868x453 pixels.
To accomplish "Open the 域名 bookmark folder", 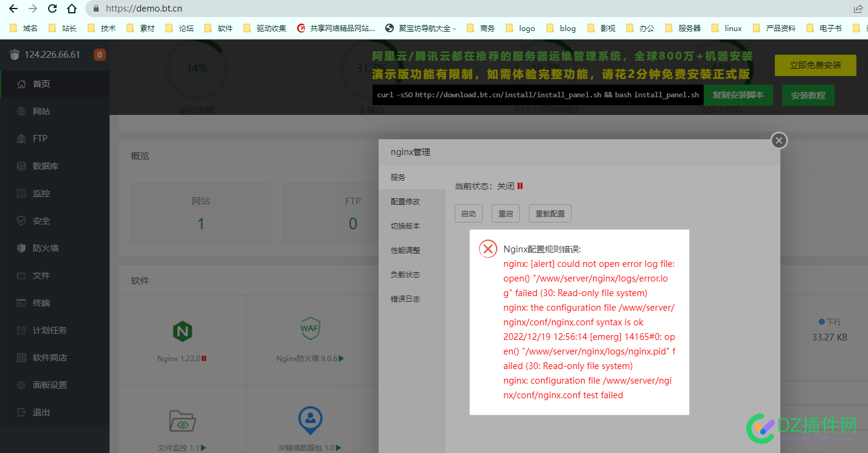I will pyautogui.click(x=24, y=28).
